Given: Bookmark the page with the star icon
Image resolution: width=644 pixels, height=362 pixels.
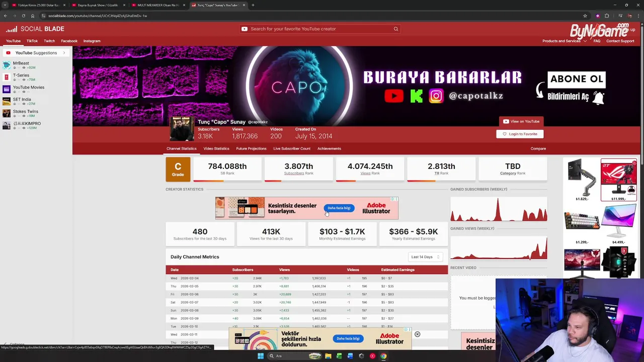Looking at the screenshot, I should [585, 16].
